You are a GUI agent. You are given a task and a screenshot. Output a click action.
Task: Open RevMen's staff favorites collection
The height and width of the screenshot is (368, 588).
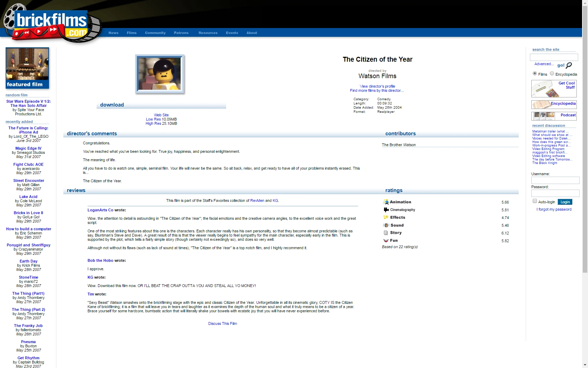pos(257,200)
